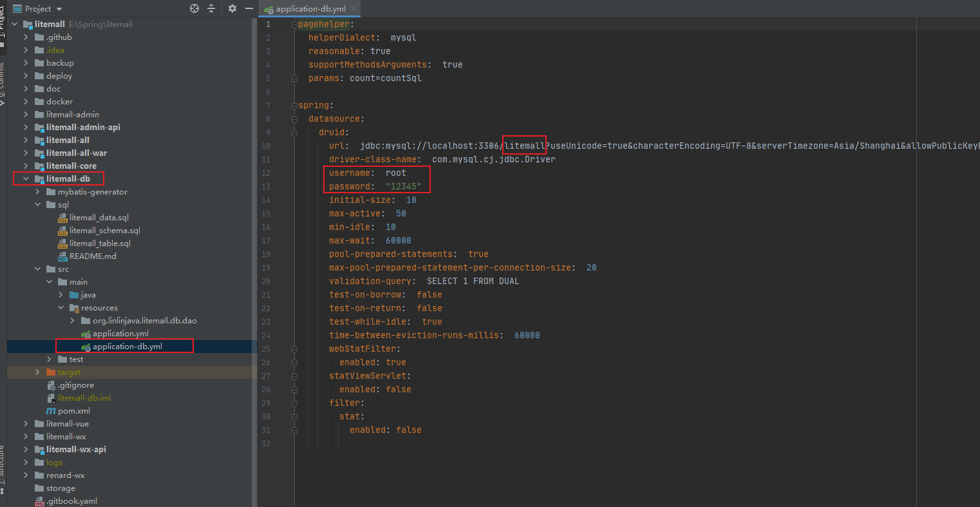Image resolution: width=980 pixels, height=507 pixels.
Task: Click the file icon of .gitignore
Action: tap(51, 385)
